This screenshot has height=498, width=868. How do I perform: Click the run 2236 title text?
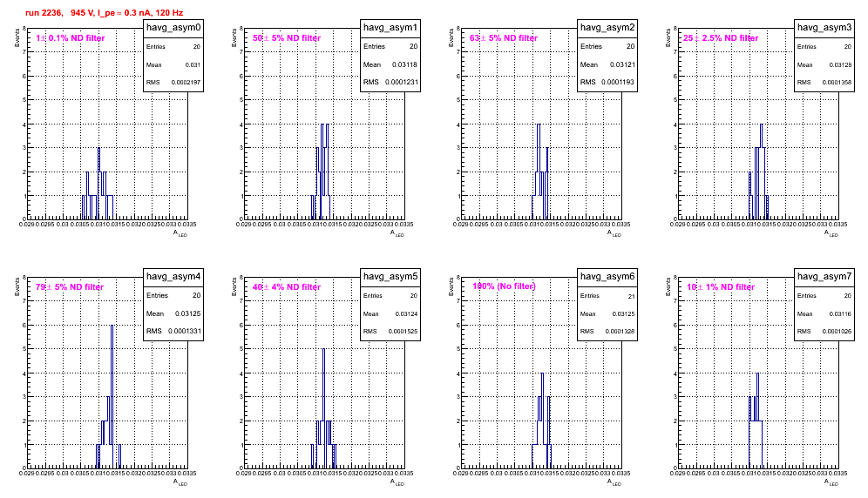click(104, 12)
